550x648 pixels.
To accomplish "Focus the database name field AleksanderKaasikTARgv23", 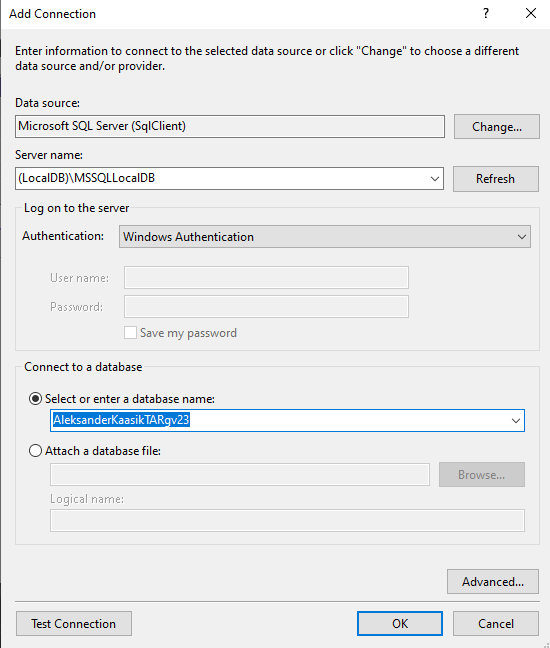I will point(279,420).
